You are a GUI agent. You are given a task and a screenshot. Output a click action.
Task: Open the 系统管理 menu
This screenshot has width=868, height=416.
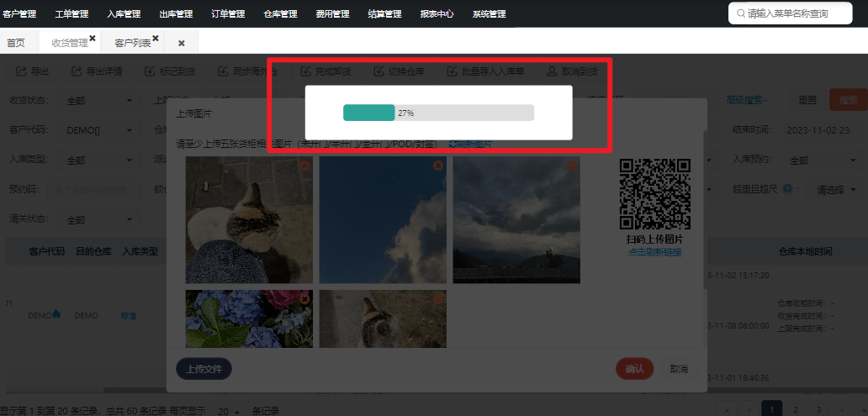[490, 13]
